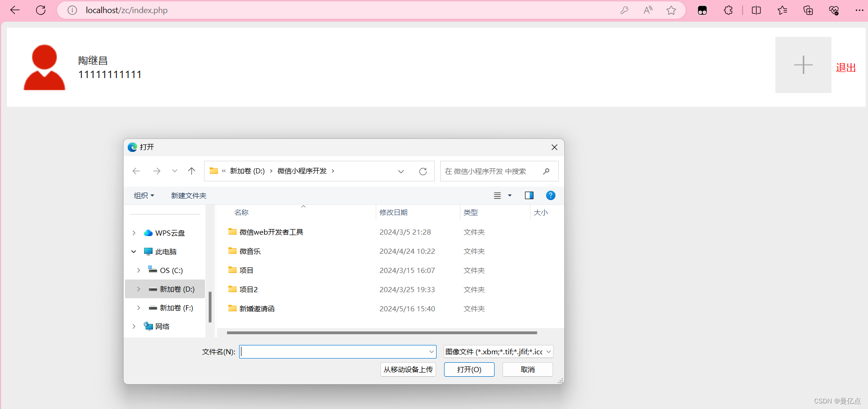
Task: Expand the 网络 tree node
Action: coord(134,327)
